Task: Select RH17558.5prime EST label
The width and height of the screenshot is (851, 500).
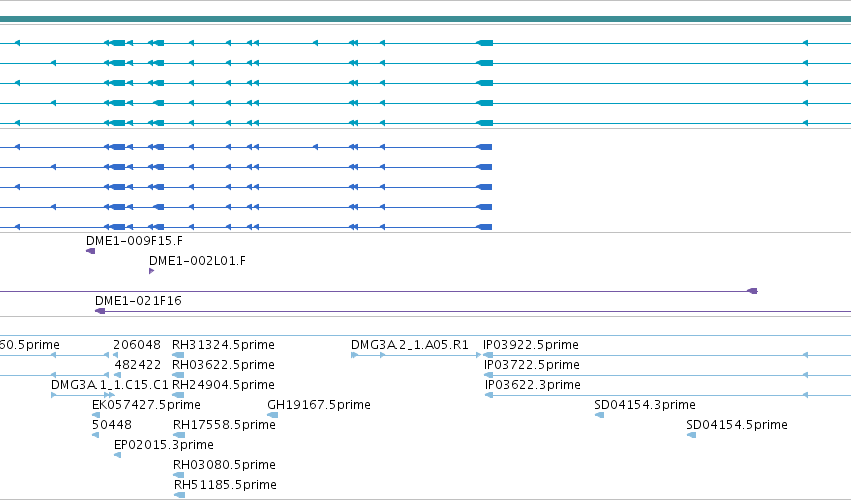Action: coord(224,425)
